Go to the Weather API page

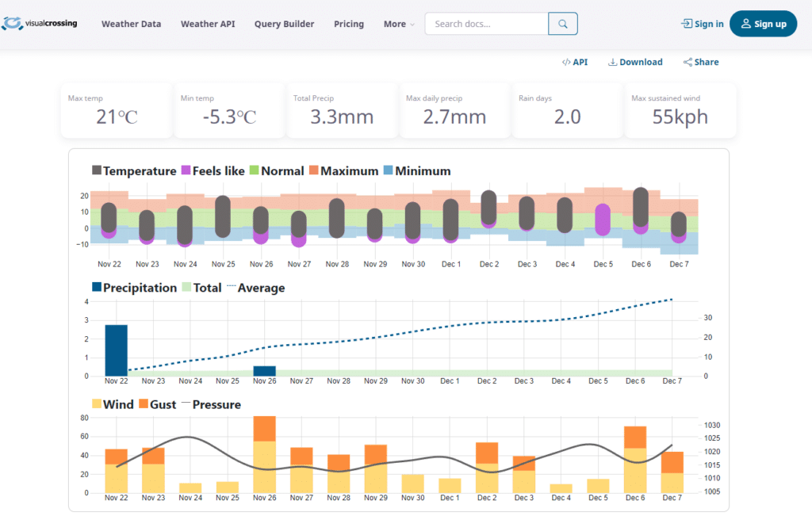(x=208, y=24)
